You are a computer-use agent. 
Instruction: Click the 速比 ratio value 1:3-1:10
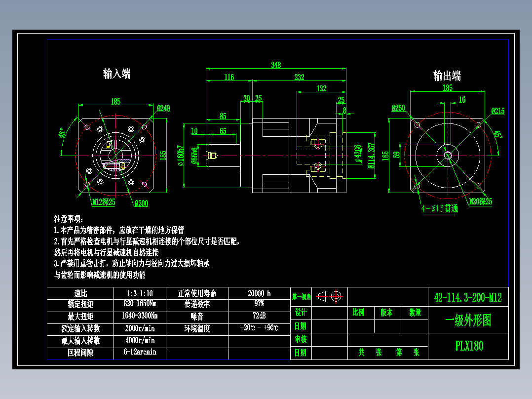click(x=140, y=293)
